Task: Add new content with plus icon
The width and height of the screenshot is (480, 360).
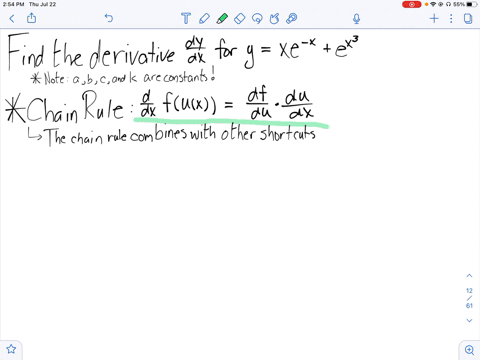Action: (434, 18)
